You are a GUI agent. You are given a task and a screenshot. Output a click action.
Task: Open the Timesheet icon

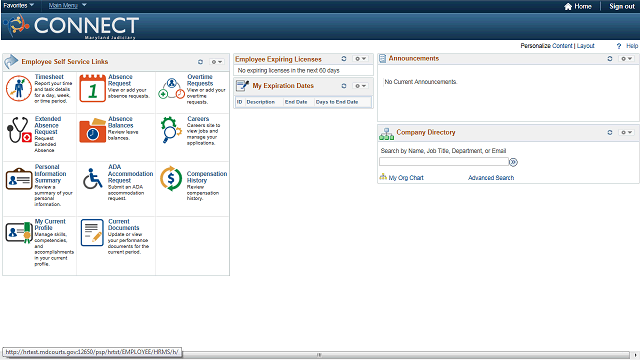click(19, 88)
